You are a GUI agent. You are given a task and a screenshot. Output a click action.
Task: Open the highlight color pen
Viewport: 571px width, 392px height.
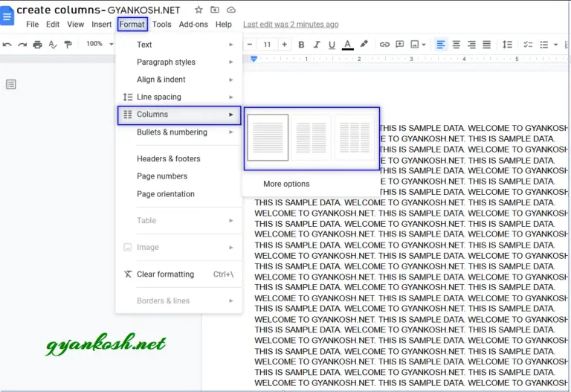tap(364, 45)
